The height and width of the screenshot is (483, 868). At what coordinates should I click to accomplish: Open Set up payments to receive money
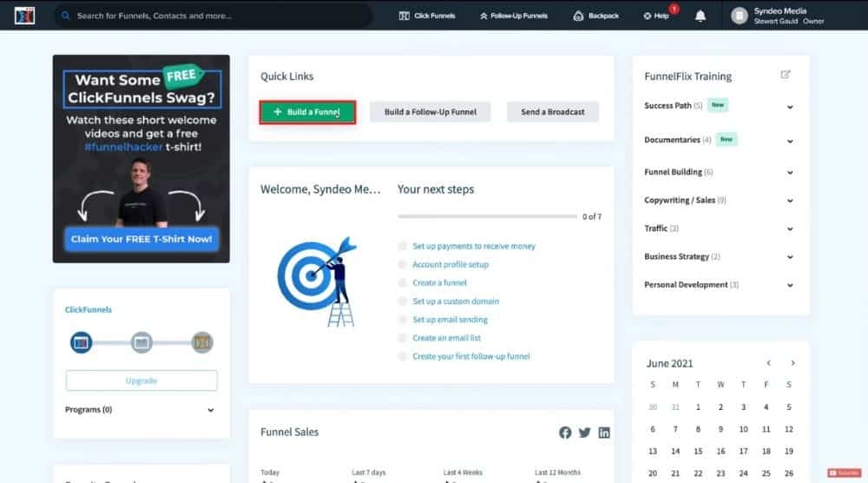point(474,246)
